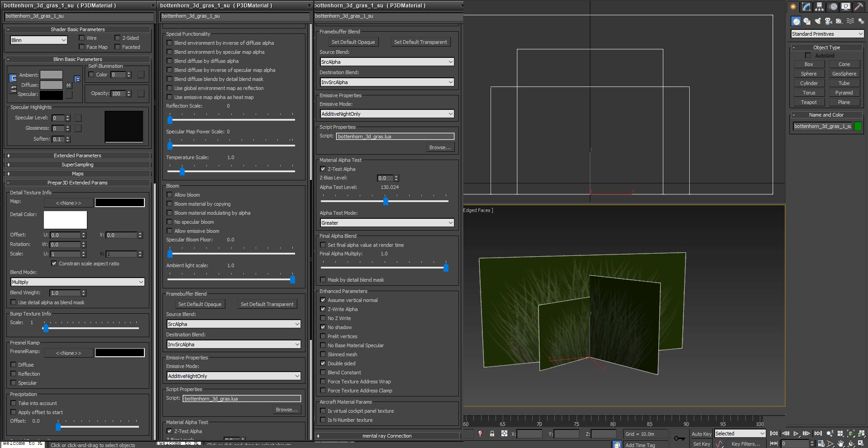The image size is (868, 448).
Task: Toggle the selection lock padlock icon
Action: [x=492, y=434]
